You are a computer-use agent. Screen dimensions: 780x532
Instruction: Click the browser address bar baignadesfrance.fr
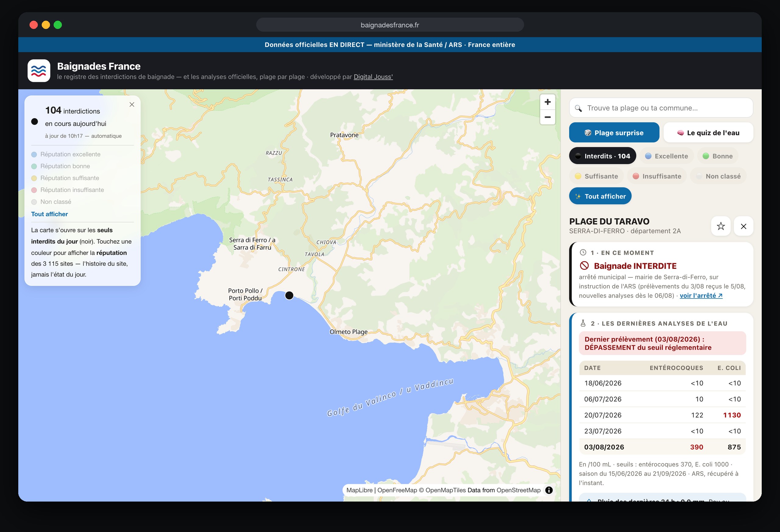390,25
